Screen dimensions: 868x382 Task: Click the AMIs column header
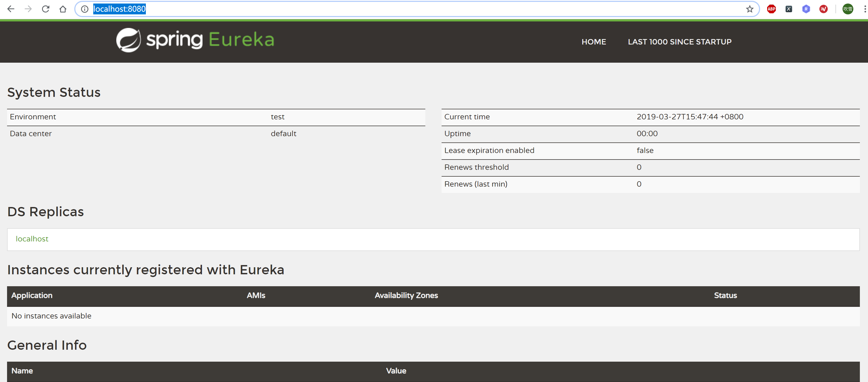point(256,295)
